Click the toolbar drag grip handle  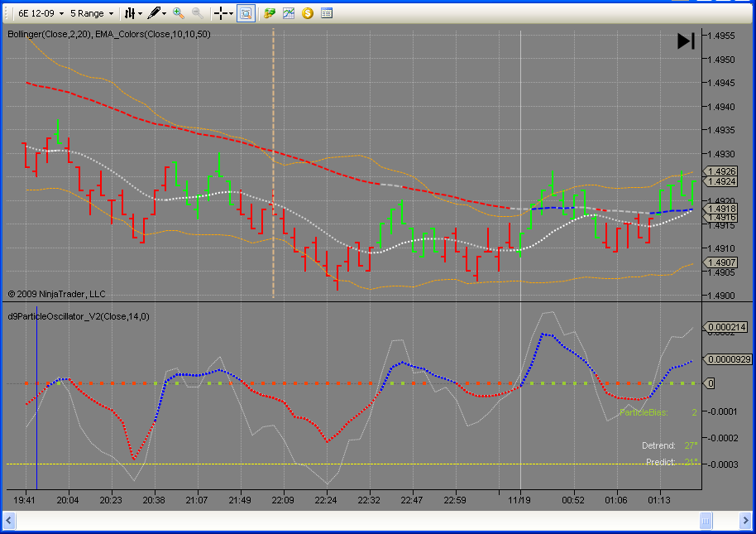point(7,13)
